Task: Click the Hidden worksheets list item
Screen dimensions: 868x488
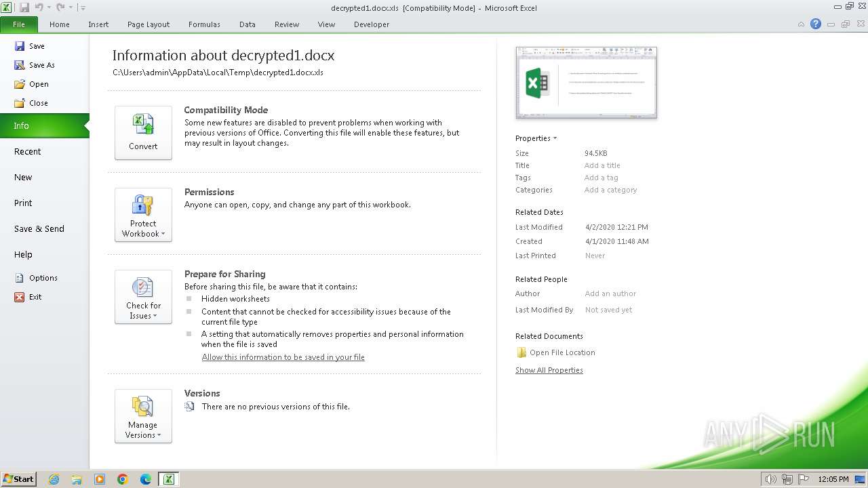Action: pyautogui.click(x=235, y=299)
